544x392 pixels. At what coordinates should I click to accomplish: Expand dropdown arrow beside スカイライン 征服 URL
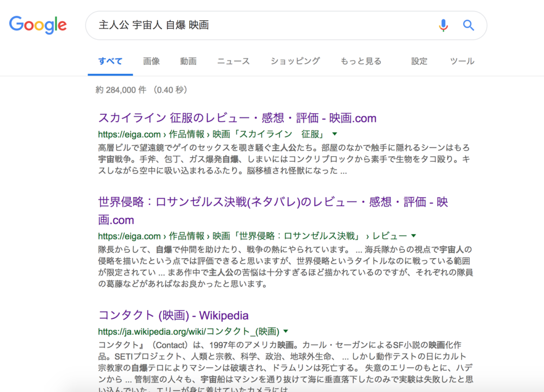(335, 134)
